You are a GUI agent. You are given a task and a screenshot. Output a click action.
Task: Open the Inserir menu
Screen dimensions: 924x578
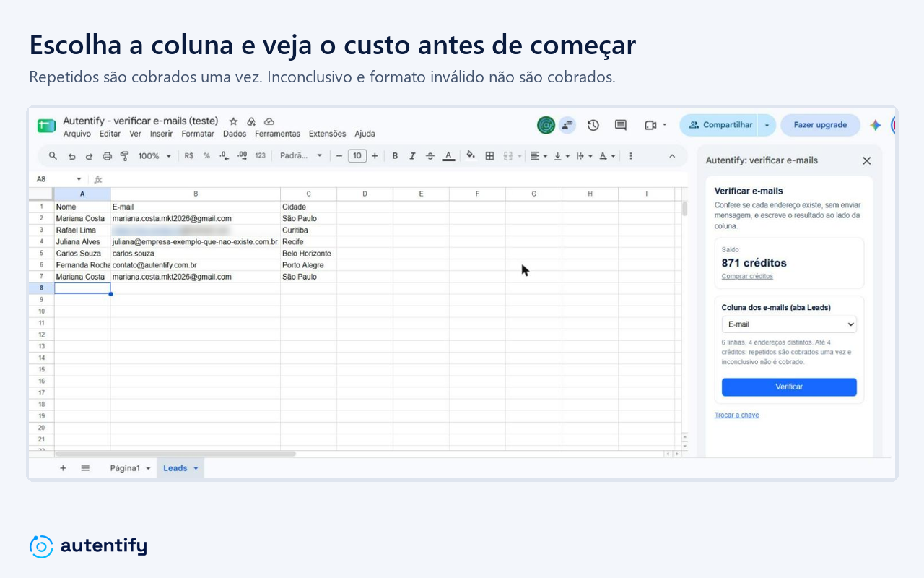[x=161, y=134]
